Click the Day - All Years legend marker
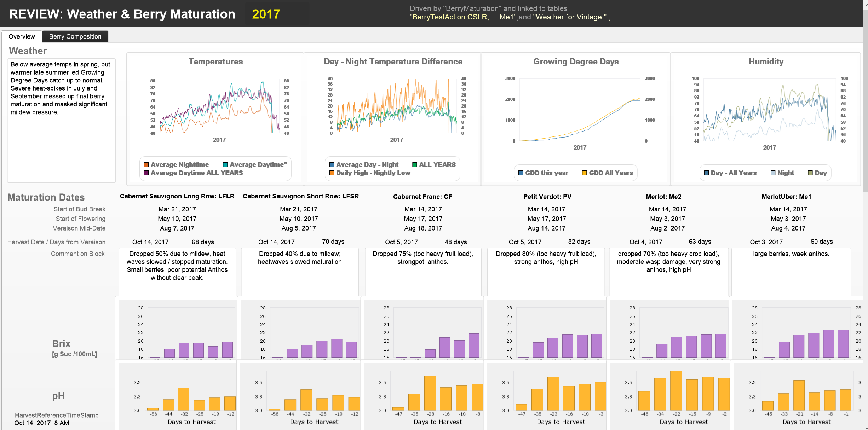The image size is (868, 430). tap(706, 173)
